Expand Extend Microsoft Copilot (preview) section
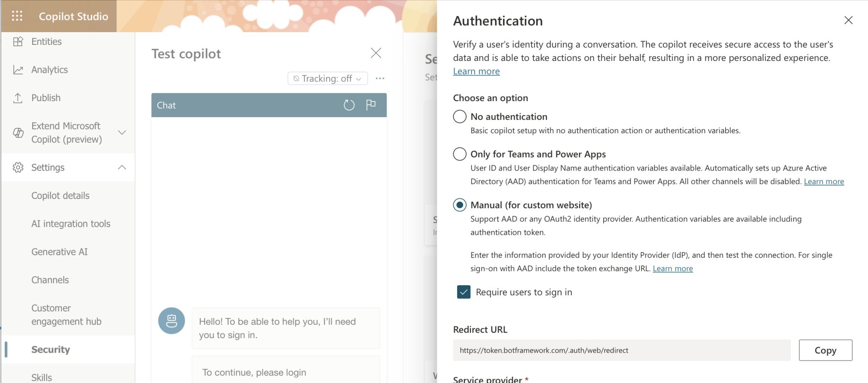The width and height of the screenshot is (868, 383). click(x=122, y=133)
